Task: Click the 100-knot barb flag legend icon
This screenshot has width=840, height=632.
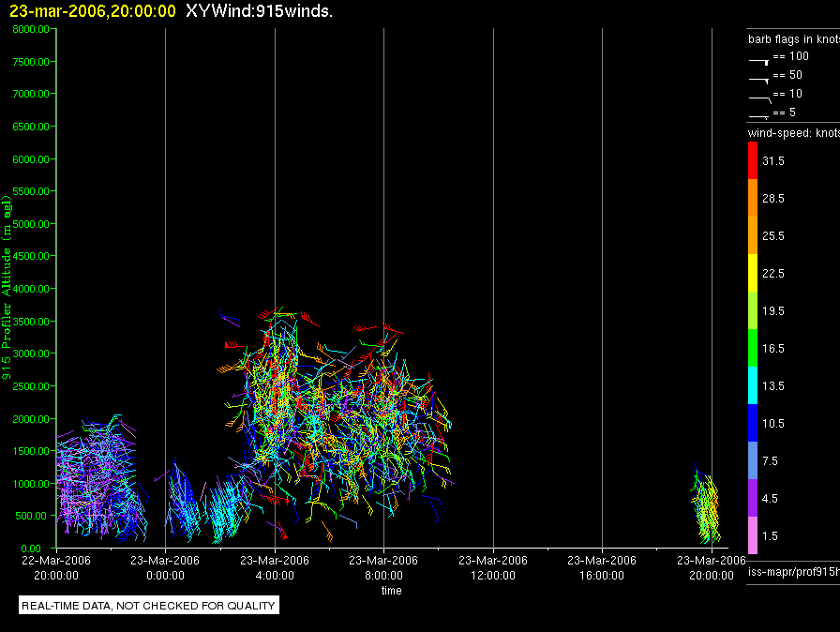Action: click(x=758, y=62)
